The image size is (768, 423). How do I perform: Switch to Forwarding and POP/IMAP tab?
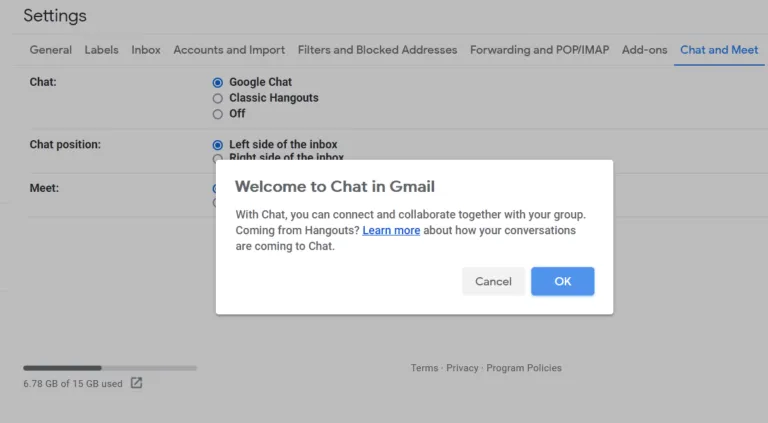(x=540, y=50)
